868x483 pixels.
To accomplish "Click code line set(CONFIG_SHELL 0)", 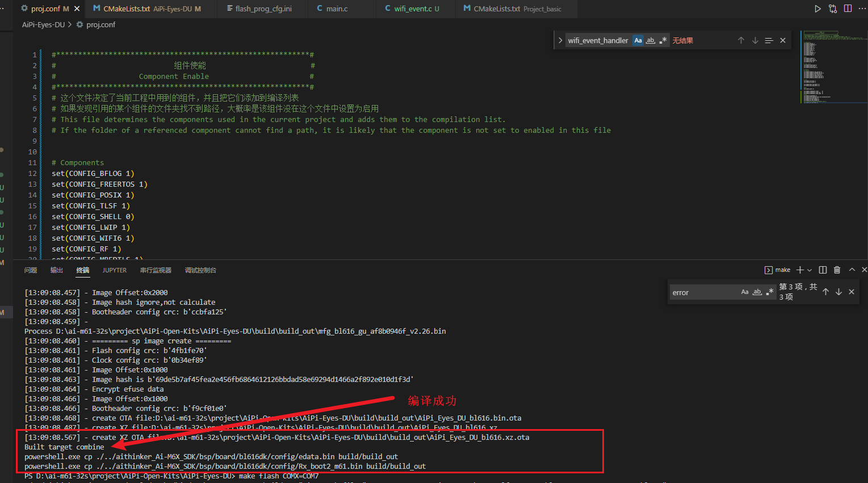I will (x=93, y=217).
